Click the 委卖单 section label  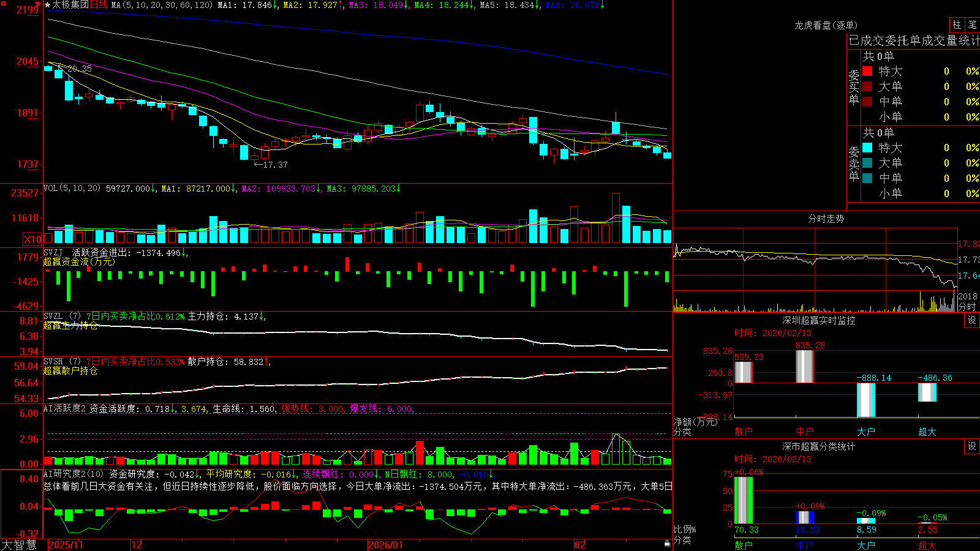tap(854, 163)
